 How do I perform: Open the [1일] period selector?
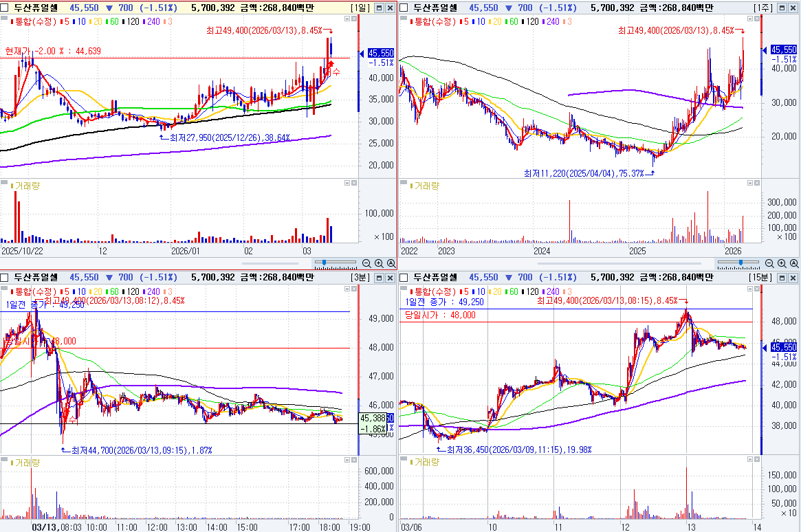pos(361,8)
